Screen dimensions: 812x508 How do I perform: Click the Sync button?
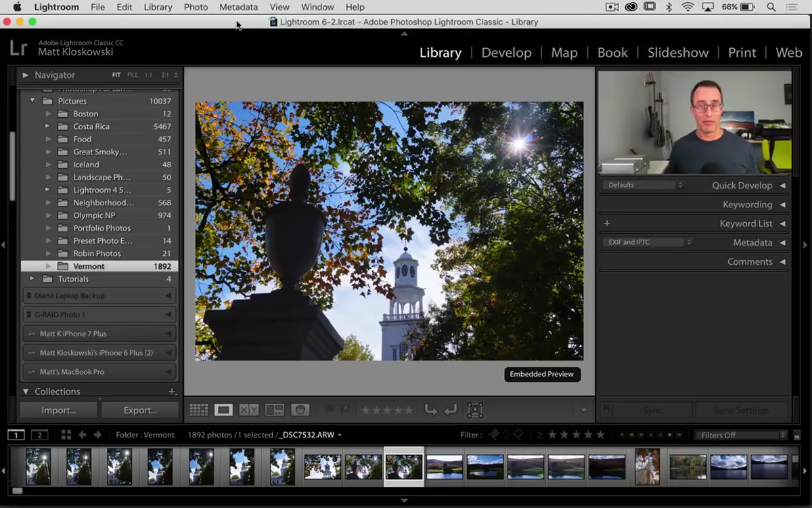(x=652, y=410)
